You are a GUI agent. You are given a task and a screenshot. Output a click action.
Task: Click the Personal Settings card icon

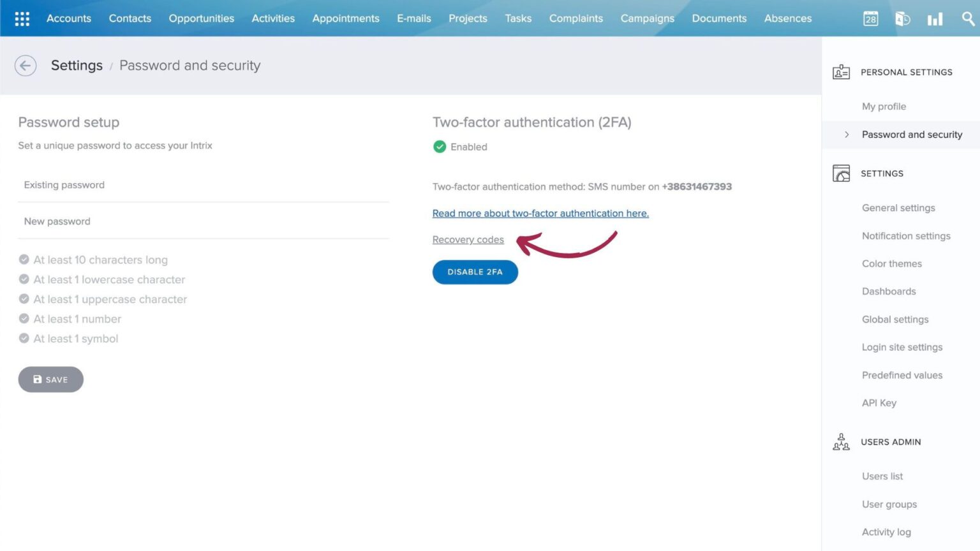point(841,72)
